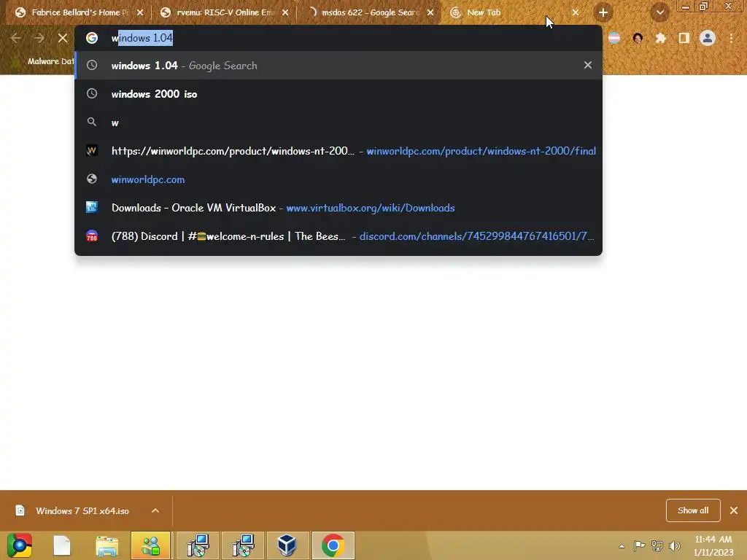Open volume speaker tray icon
Image resolution: width=747 pixels, height=560 pixels.
point(674,545)
